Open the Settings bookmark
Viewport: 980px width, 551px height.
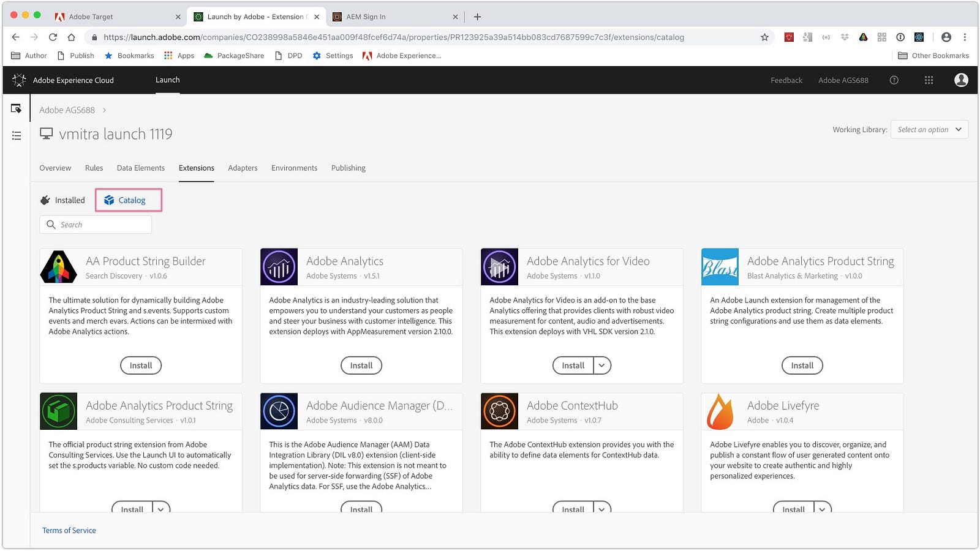333,56
